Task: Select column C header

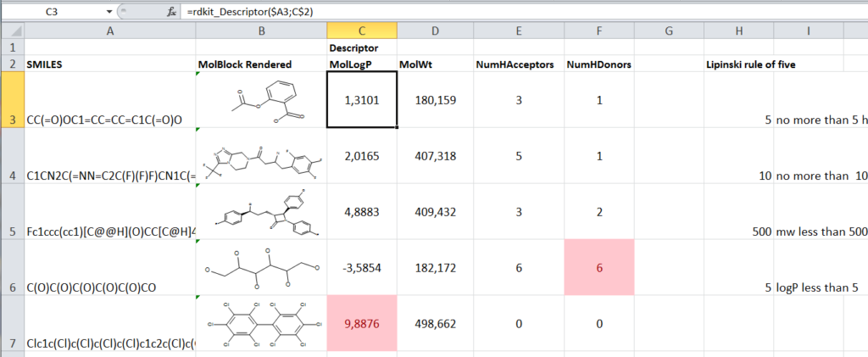Action: point(361,31)
